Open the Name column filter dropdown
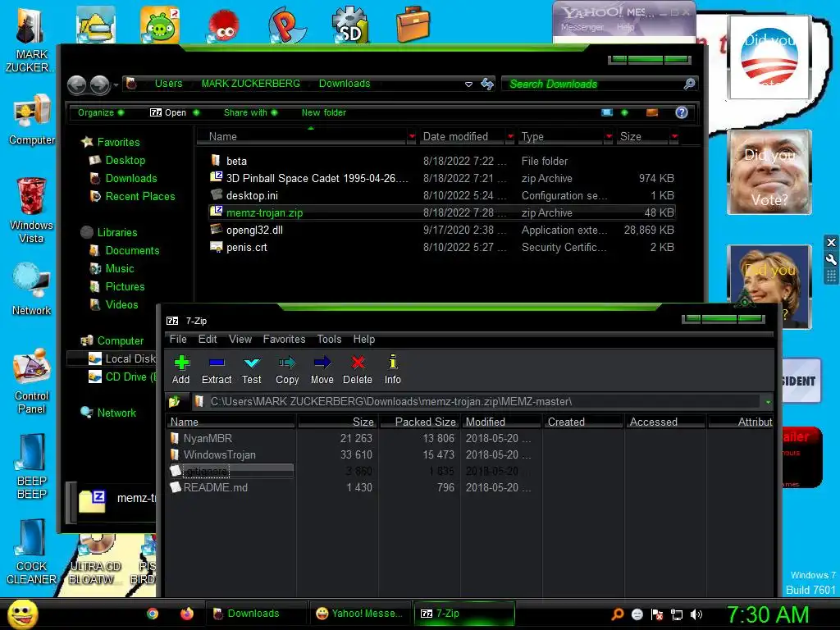 pos(412,137)
